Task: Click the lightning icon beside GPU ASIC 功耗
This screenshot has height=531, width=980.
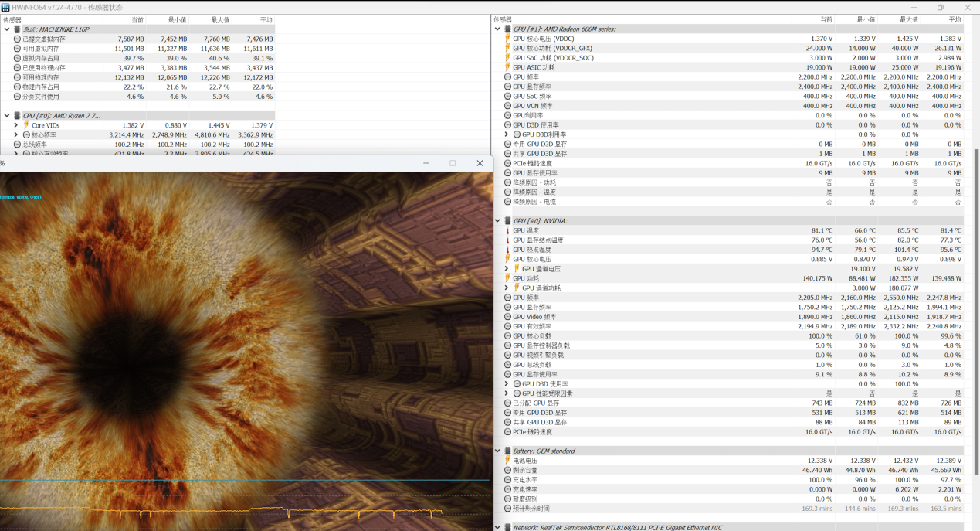Action: (507, 67)
